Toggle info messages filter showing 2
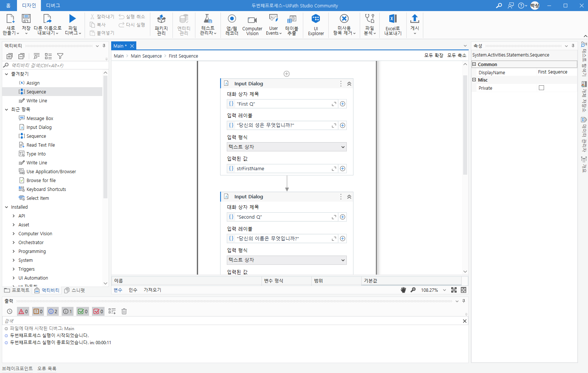The image size is (588, 373). [x=53, y=311]
